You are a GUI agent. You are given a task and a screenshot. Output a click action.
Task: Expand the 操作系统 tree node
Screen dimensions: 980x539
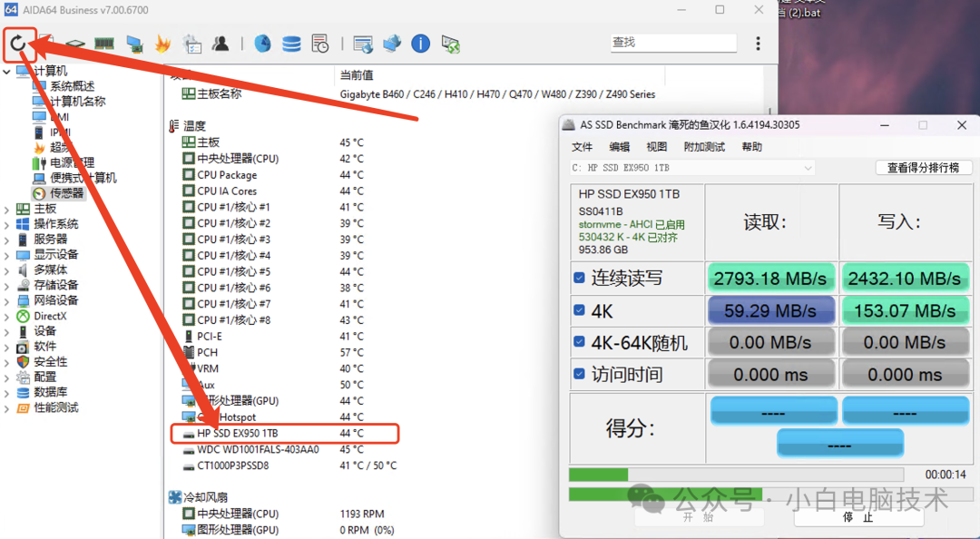pyautogui.click(x=7, y=224)
